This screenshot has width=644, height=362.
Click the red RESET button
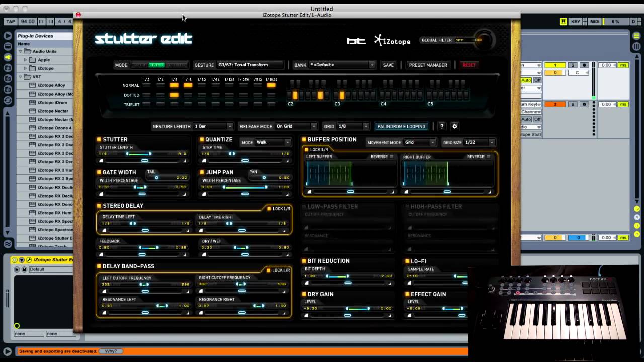(469, 65)
